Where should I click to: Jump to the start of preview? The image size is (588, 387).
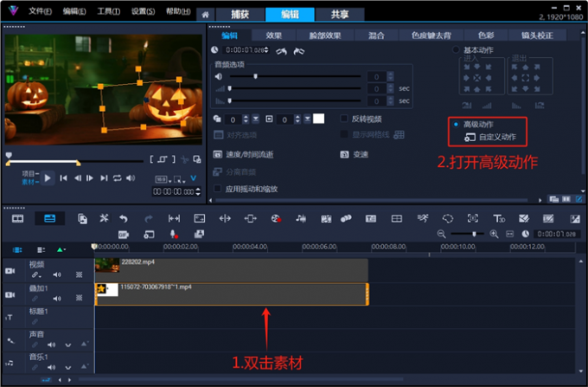63,178
